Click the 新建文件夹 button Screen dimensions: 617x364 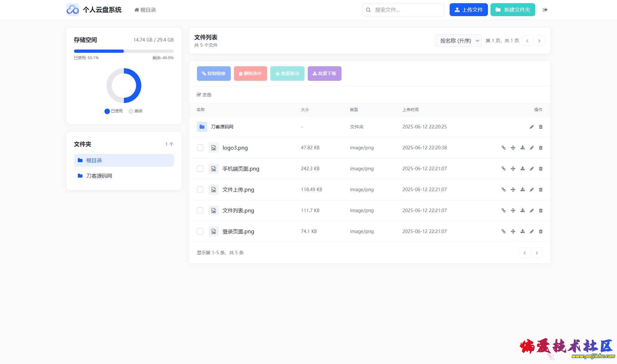pyautogui.click(x=512, y=10)
